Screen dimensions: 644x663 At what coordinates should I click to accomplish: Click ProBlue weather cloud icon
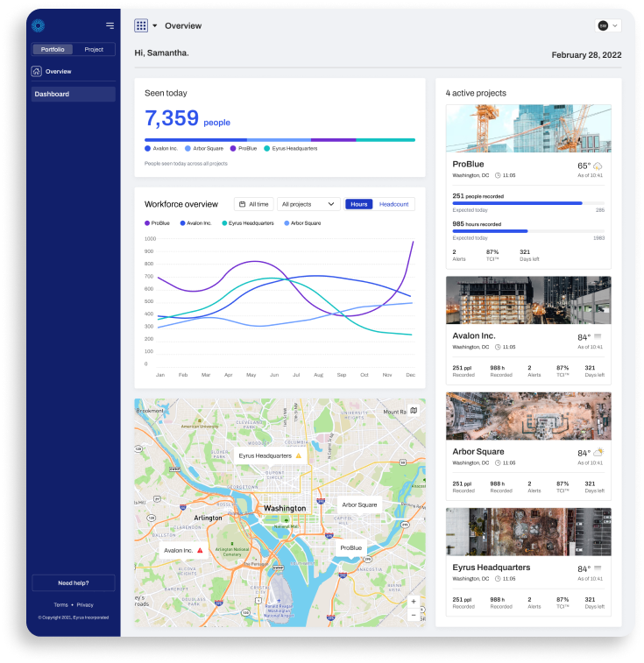point(598,166)
